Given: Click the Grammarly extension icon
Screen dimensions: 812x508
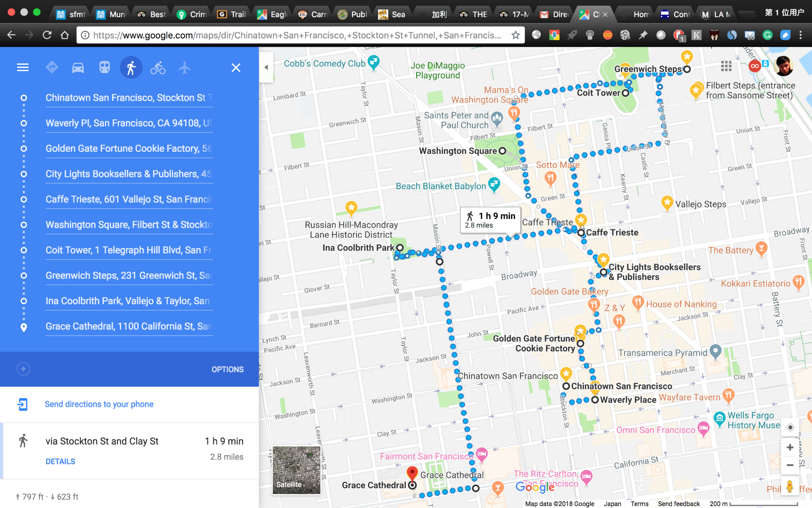Looking at the screenshot, I should 768,35.
